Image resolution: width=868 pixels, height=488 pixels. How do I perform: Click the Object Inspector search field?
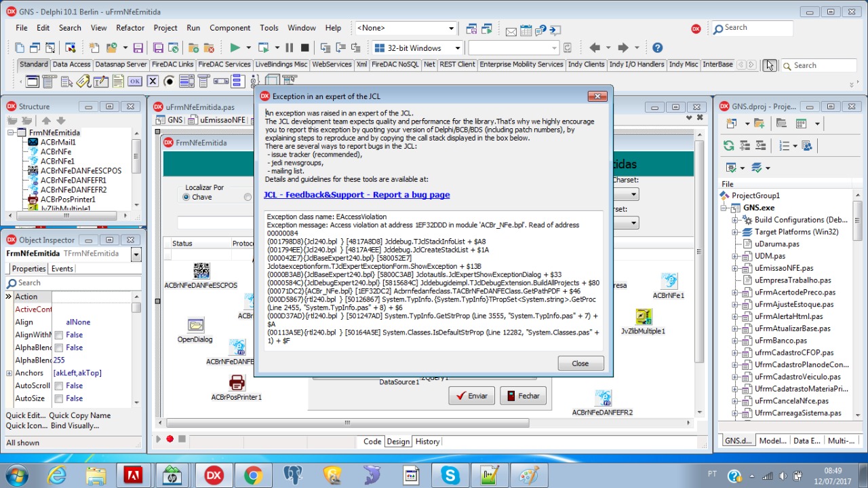pyautogui.click(x=73, y=283)
